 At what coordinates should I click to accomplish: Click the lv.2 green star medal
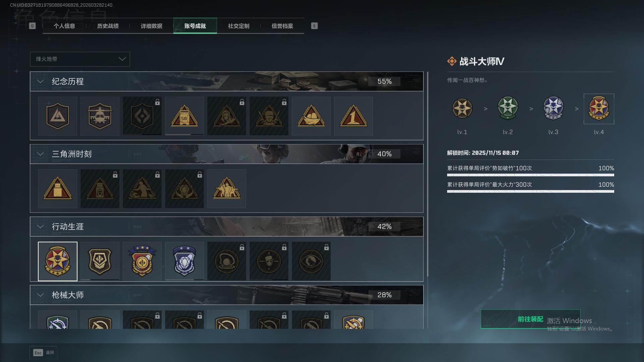(508, 108)
